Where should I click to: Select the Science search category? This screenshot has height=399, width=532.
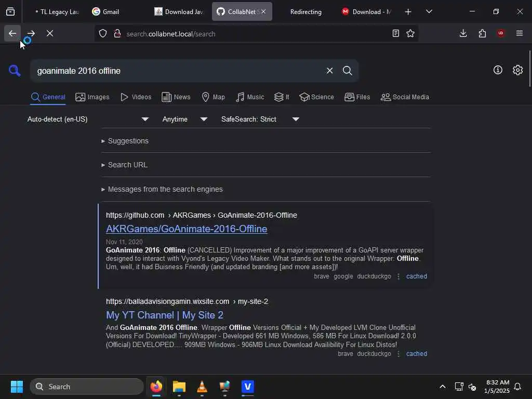click(x=316, y=97)
